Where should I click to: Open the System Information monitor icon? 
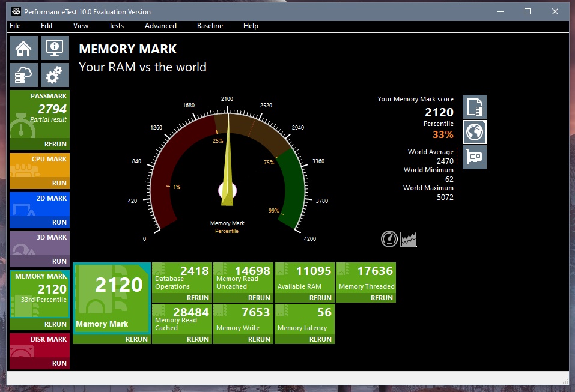pos(55,48)
